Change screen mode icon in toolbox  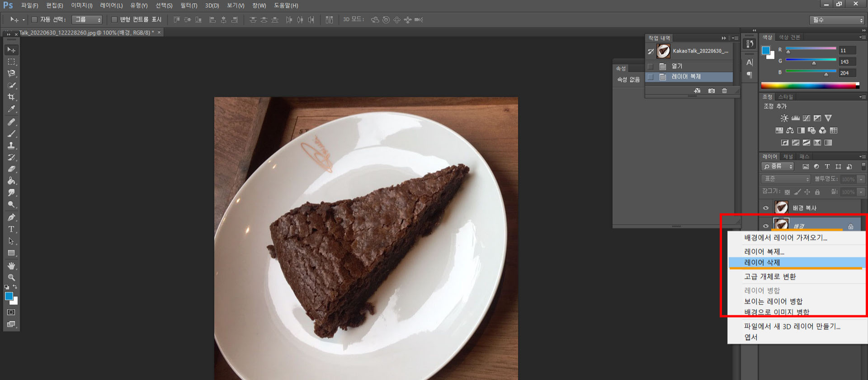coord(11,324)
